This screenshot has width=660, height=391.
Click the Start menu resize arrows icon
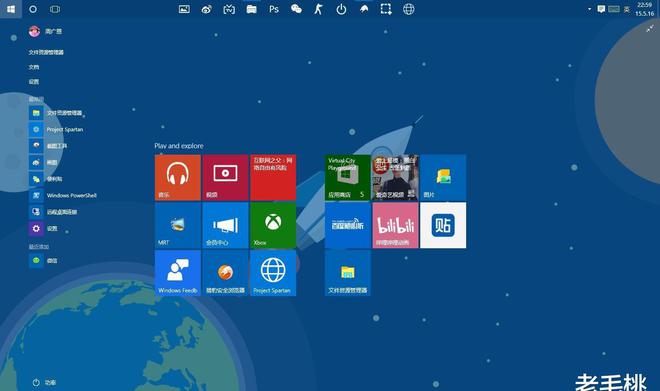click(x=650, y=29)
